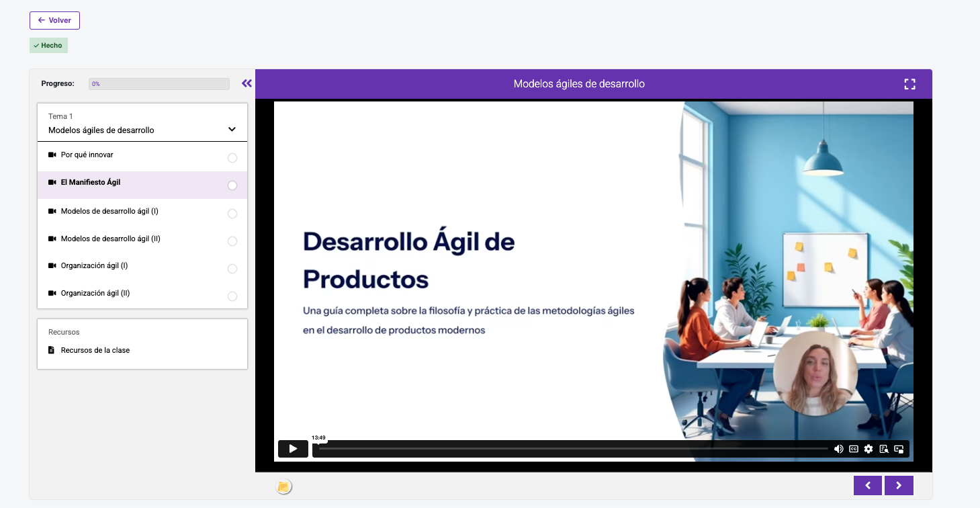
Task: Collapse the Tema 1 section dropdown
Action: click(232, 130)
